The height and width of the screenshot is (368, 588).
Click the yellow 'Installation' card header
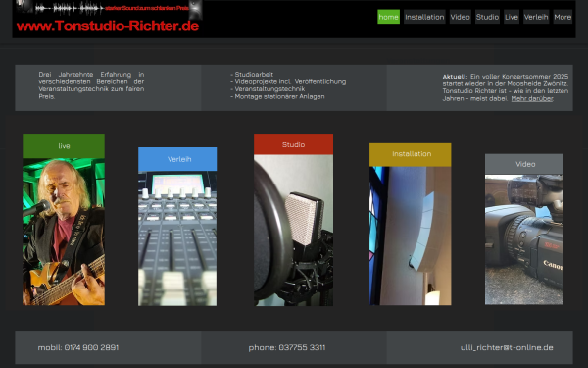(x=411, y=154)
